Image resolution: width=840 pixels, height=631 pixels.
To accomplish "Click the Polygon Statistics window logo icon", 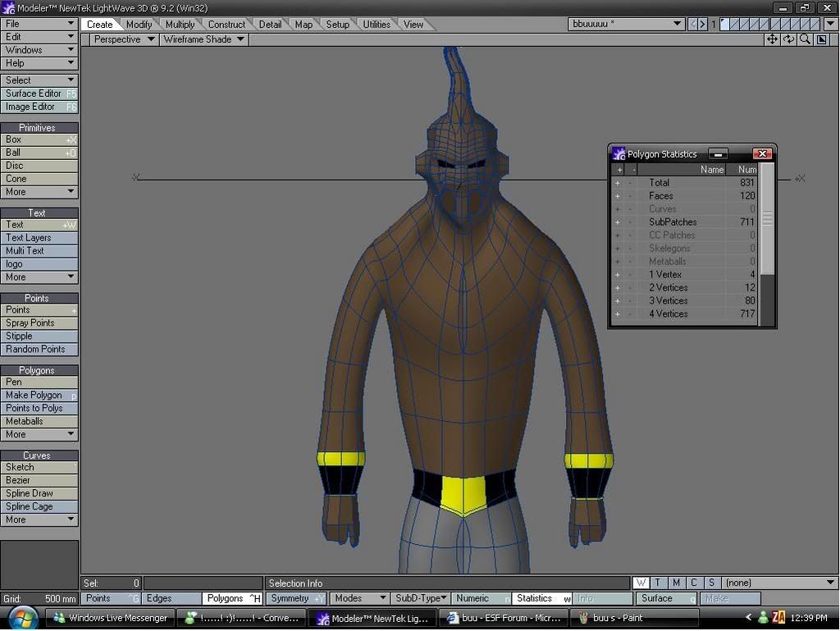I will (619, 153).
